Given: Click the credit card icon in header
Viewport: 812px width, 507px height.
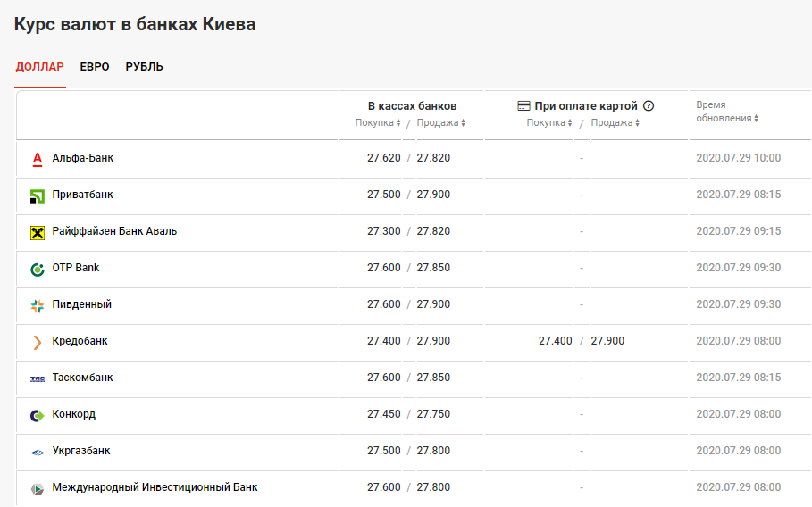Looking at the screenshot, I should click(524, 106).
